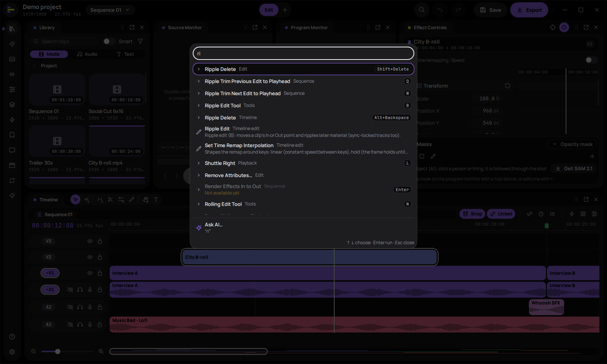Click the Save button
Image resolution: width=607 pixels, height=364 pixels.
491,10
